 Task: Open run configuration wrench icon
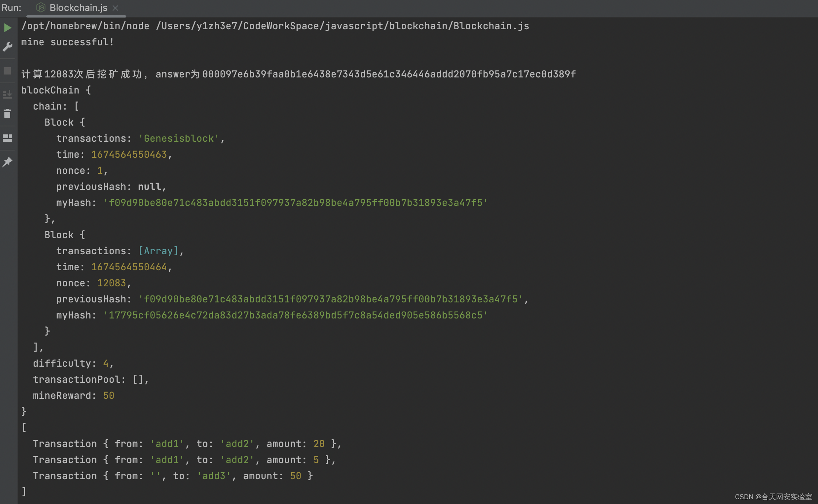7,47
